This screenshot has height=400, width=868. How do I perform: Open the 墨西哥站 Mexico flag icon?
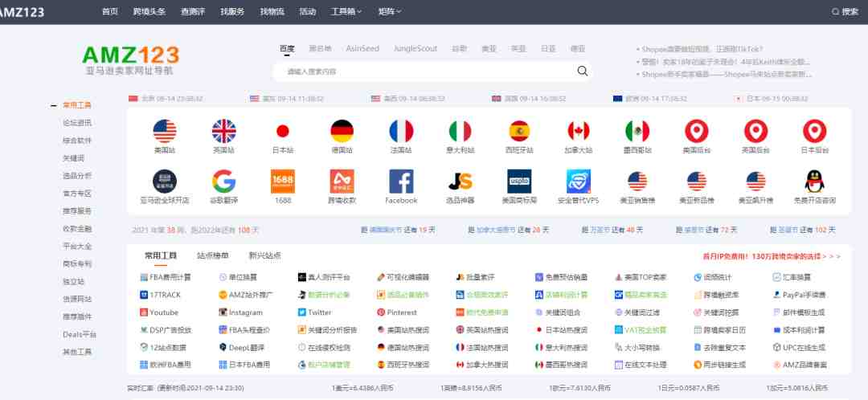tap(637, 131)
